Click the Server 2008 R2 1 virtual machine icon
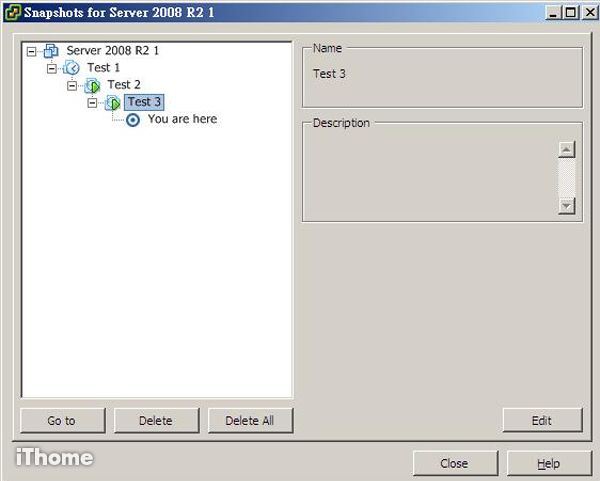The height and width of the screenshot is (481, 600). click(x=51, y=51)
